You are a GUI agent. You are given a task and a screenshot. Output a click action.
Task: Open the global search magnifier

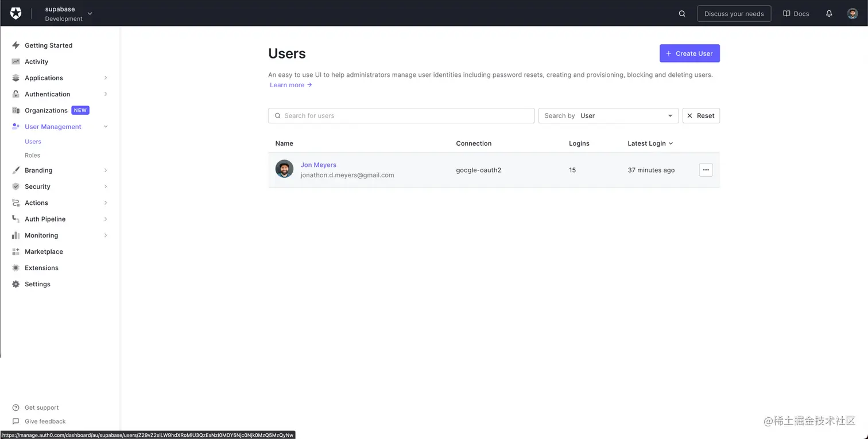pyautogui.click(x=681, y=13)
